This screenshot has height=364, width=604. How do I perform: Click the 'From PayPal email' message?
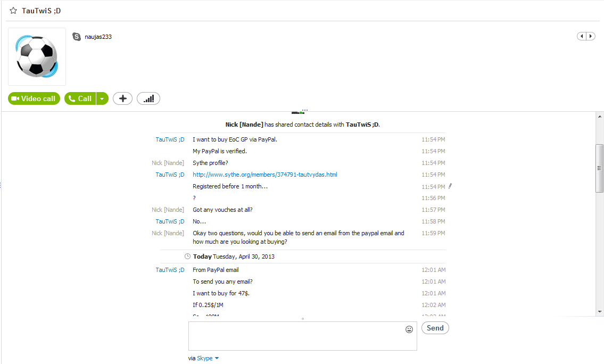coord(216,270)
